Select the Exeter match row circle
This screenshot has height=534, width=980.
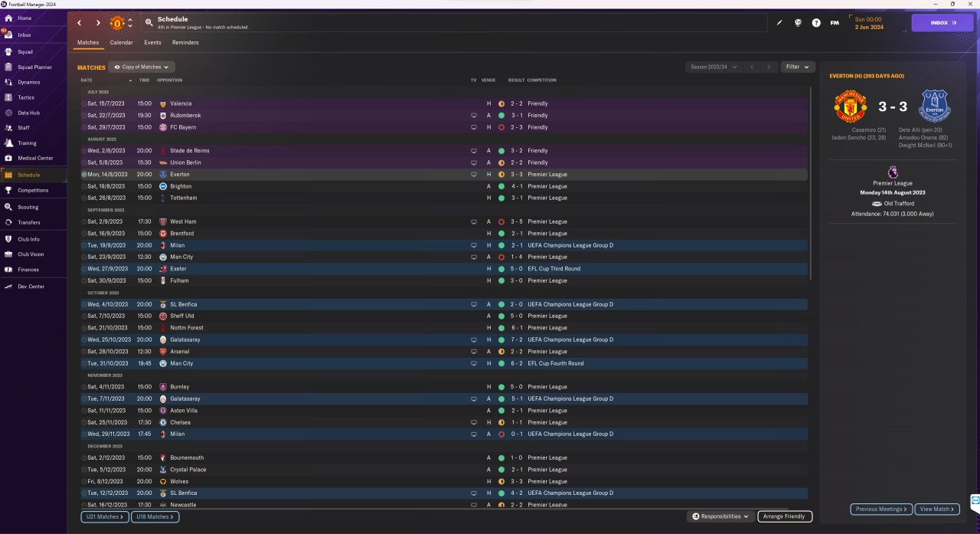tap(84, 269)
